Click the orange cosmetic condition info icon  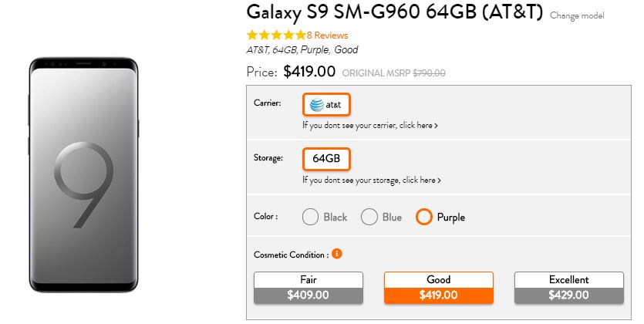[337, 254]
